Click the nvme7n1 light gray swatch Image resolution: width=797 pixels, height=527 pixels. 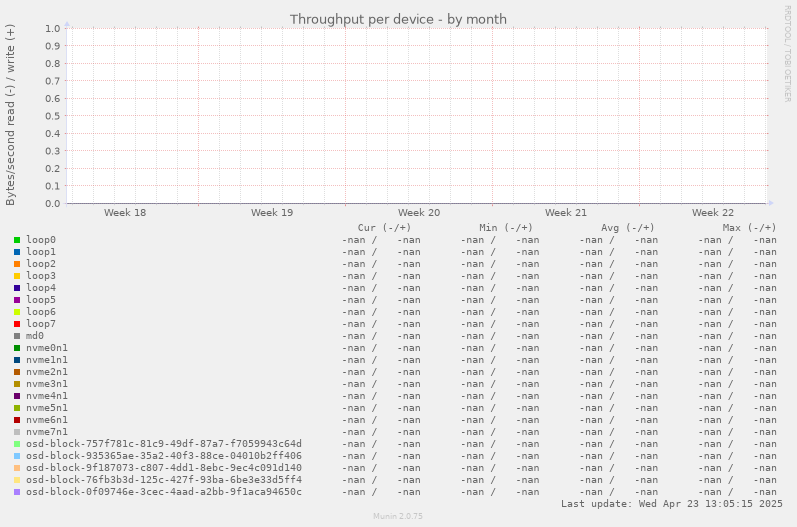click(x=17, y=432)
